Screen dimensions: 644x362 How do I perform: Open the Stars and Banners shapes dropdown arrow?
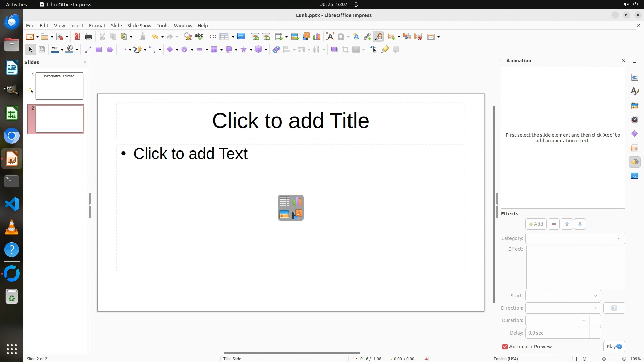click(251, 50)
